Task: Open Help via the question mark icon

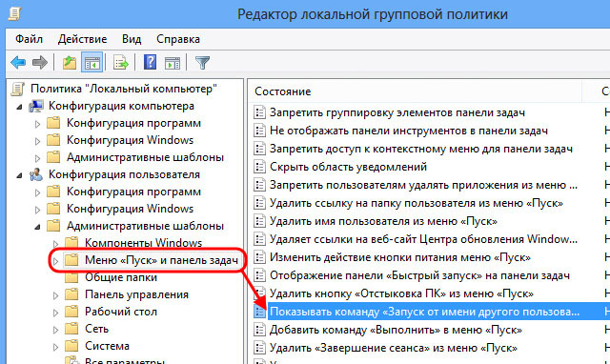Action: point(151,62)
